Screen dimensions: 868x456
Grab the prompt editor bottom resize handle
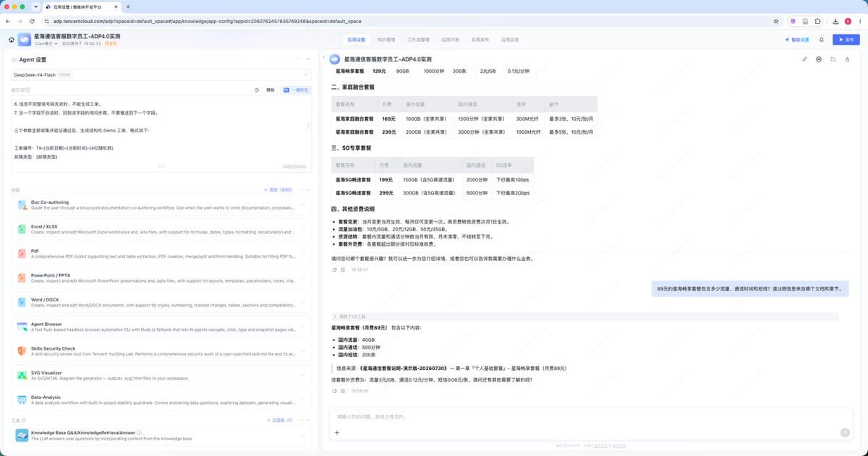tap(161, 166)
